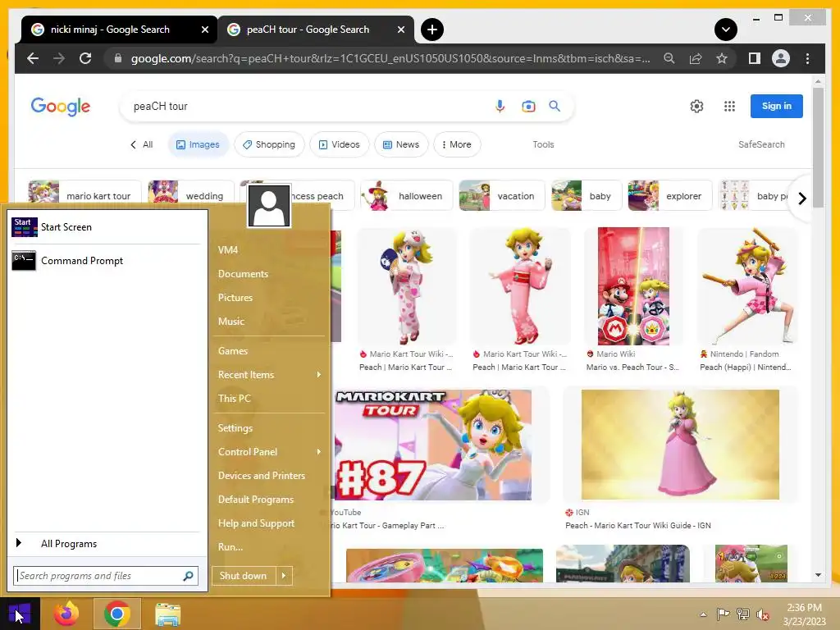Reload the page with the refresh icon

(85, 58)
